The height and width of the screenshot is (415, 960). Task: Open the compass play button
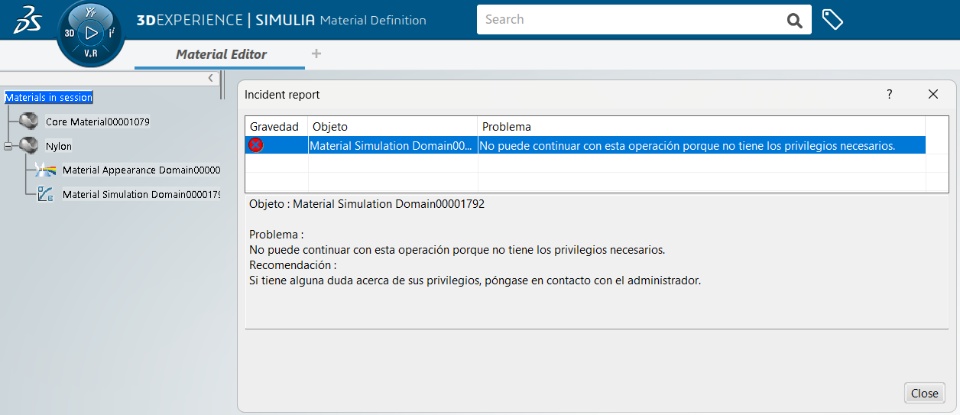(x=91, y=33)
